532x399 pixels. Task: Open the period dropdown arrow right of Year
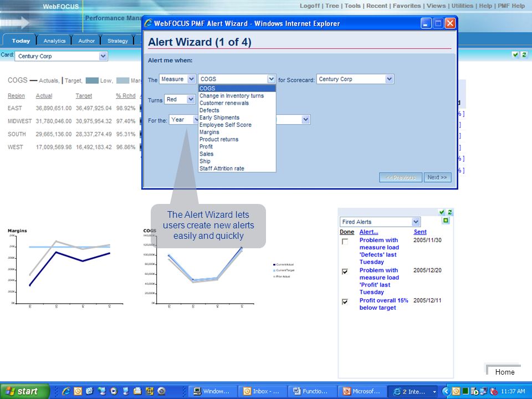pyautogui.click(x=306, y=120)
